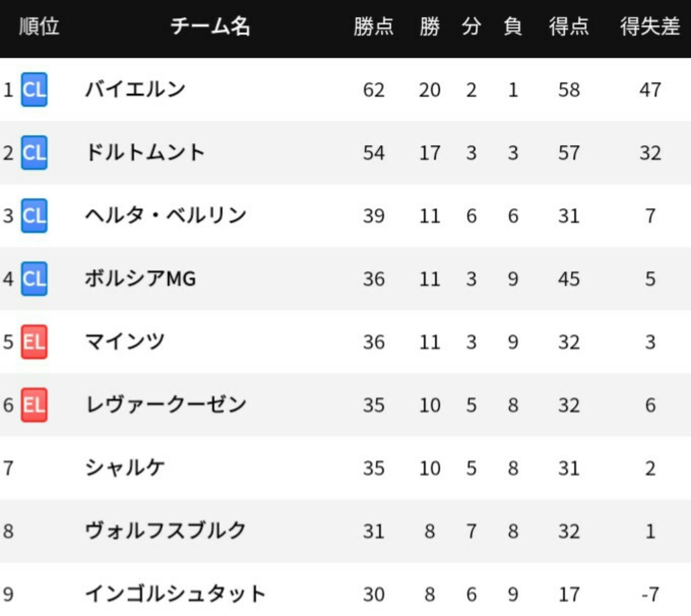This screenshot has width=691, height=616.
Task: Sort by the 勝点 points column header
Action: (x=374, y=27)
